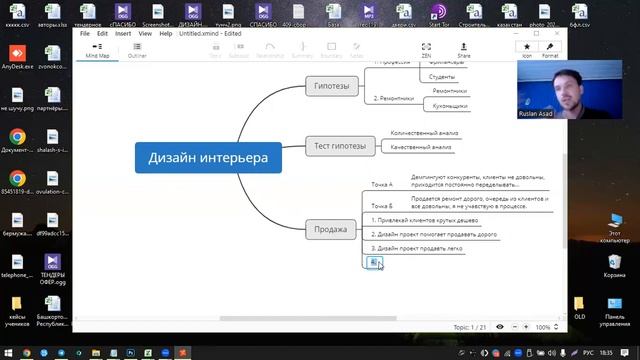Viewport: 640px width, 360px height.
Task: Open Excel from the taskbar
Action: click(x=148, y=353)
